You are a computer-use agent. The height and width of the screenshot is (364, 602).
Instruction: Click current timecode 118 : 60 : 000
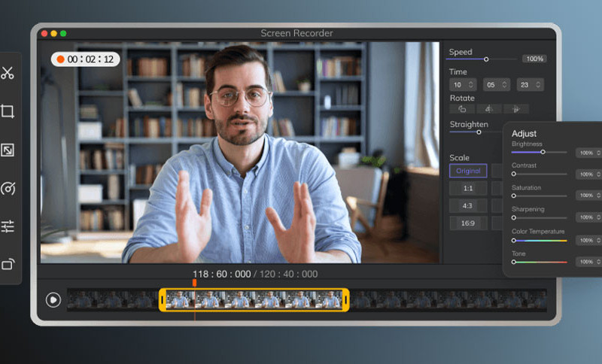pyautogui.click(x=221, y=275)
